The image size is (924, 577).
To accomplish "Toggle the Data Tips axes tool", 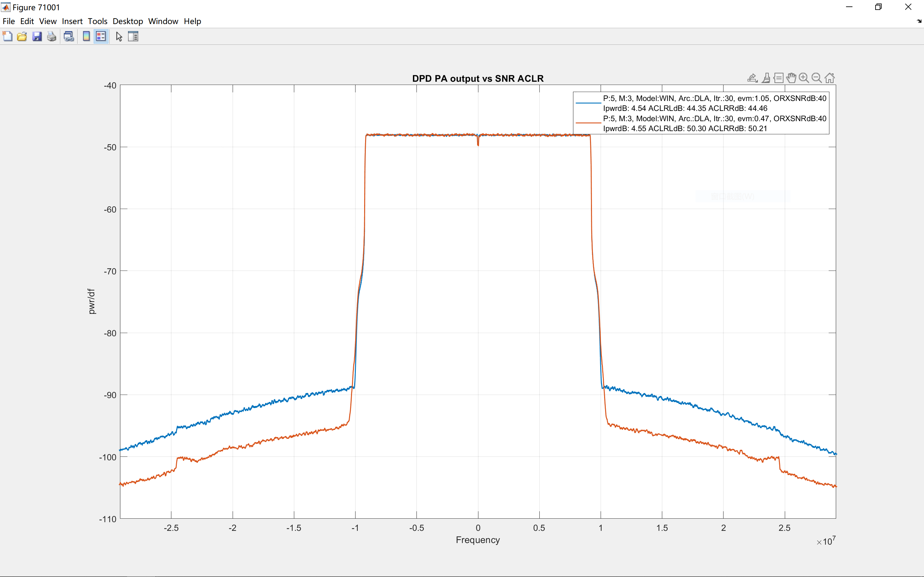I will tap(779, 78).
